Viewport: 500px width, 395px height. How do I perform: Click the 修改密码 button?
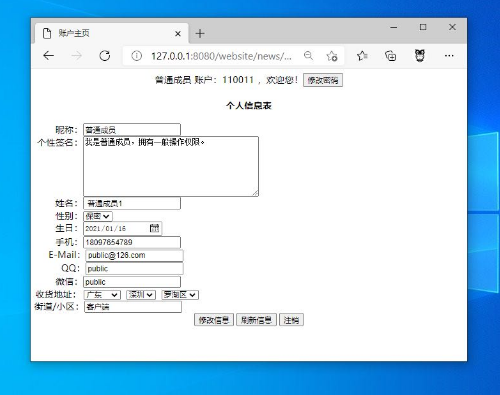coord(323,80)
